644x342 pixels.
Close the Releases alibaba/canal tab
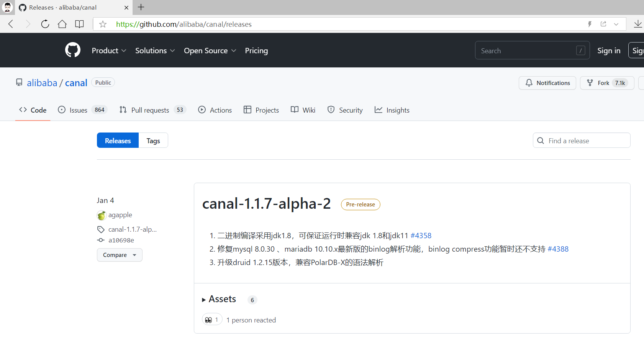point(126,8)
